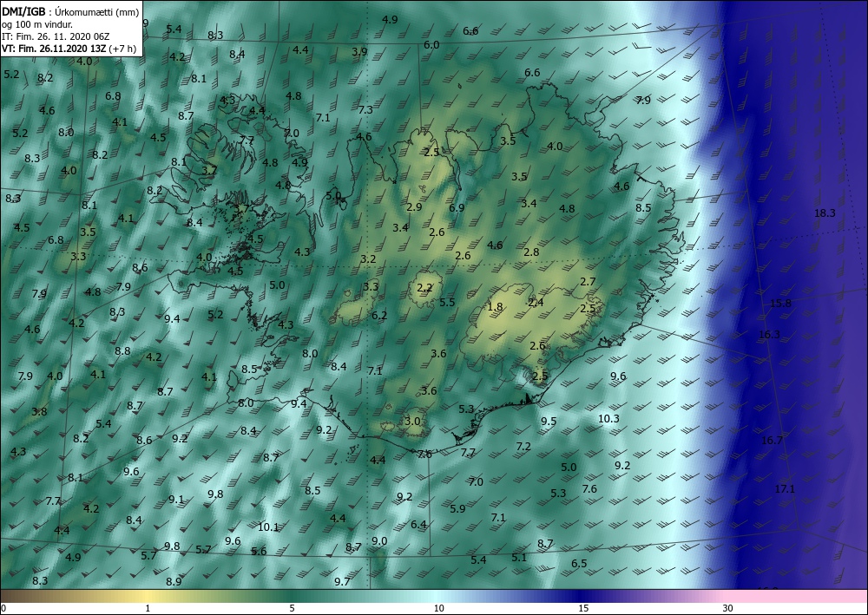
Task: Click the map value 6.9
Action: pos(457,208)
